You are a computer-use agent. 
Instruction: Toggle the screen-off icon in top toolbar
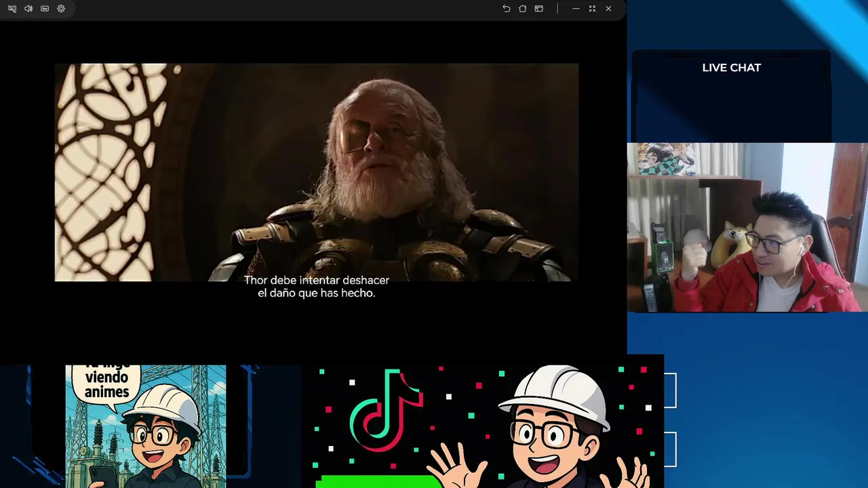[12, 9]
